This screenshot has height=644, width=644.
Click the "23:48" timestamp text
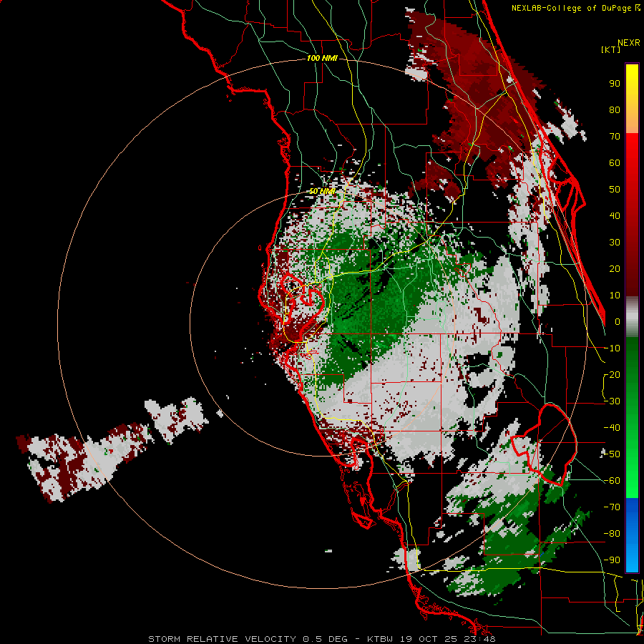pos(479,639)
